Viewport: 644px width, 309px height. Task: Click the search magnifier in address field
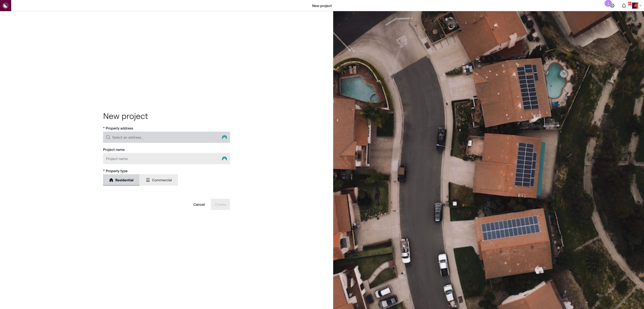[x=108, y=137]
